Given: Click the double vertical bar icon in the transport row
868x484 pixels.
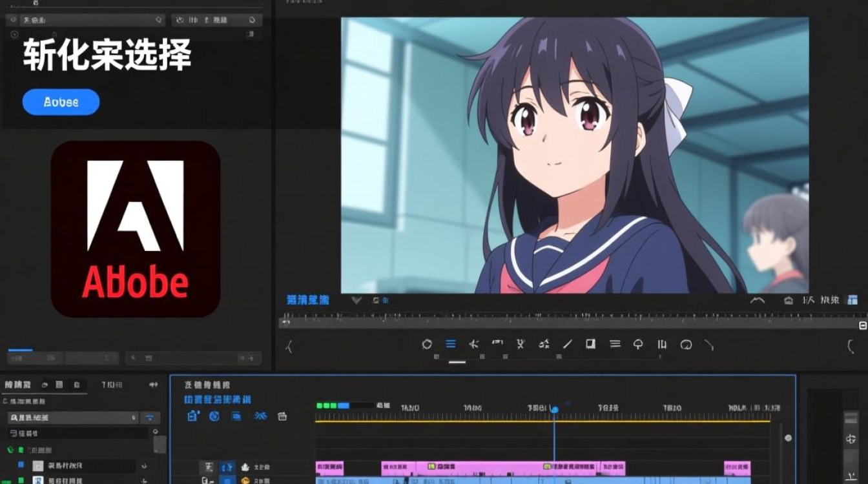Looking at the screenshot, I should 662,345.
